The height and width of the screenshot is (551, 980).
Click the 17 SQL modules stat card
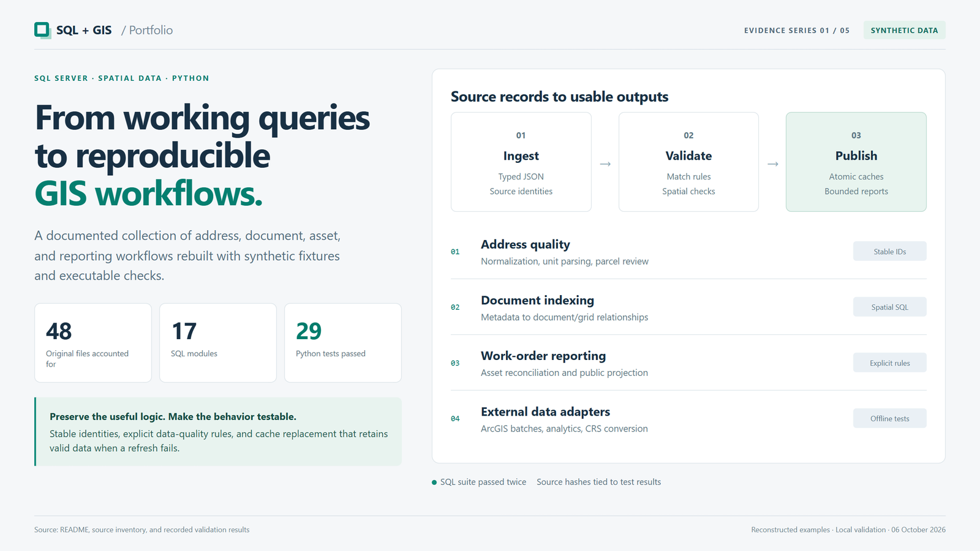point(218,343)
